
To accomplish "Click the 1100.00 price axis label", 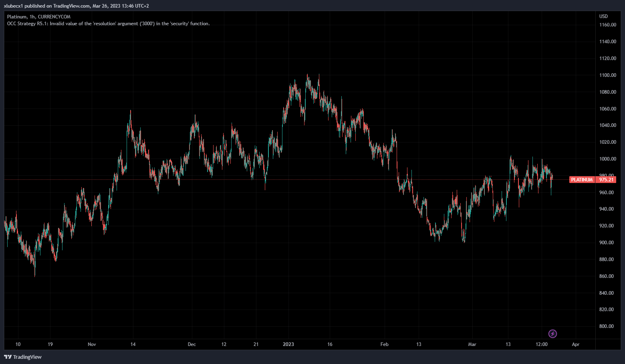I will [607, 75].
